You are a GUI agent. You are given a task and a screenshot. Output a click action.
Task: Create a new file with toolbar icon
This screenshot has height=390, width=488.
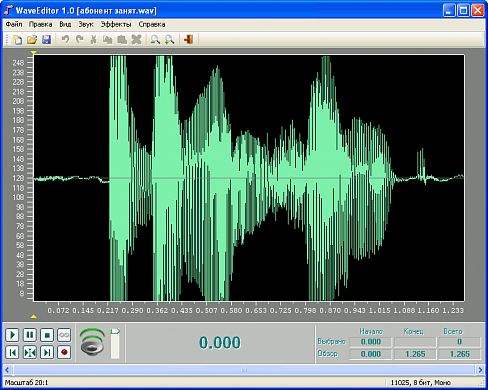[x=17, y=40]
